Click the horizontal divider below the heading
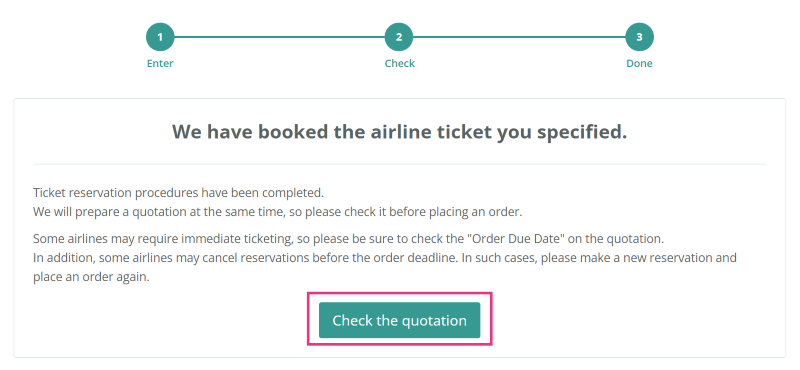Viewport: 800px width, 370px height. pyautogui.click(x=399, y=164)
